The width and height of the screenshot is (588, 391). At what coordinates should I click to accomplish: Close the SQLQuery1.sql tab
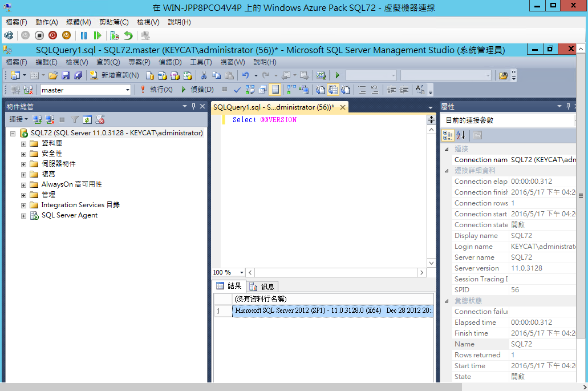[342, 107]
